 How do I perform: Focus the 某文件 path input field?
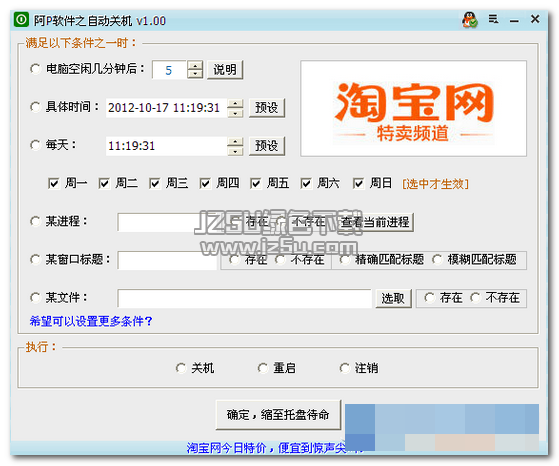[x=245, y=298]
